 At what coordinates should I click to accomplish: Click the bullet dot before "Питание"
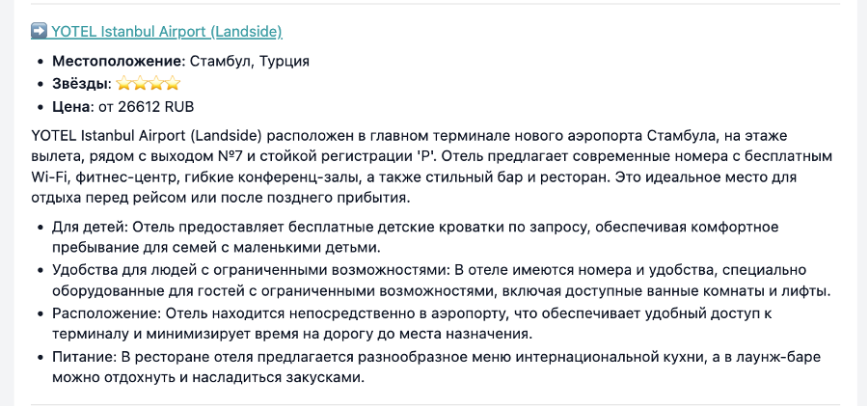point(40,357)
